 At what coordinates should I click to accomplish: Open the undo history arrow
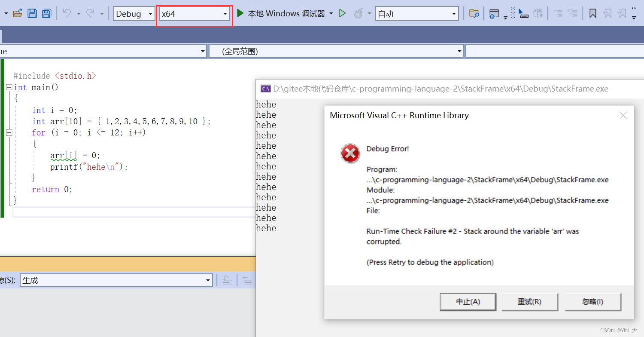pyautogui.click(x=79, y=14)
